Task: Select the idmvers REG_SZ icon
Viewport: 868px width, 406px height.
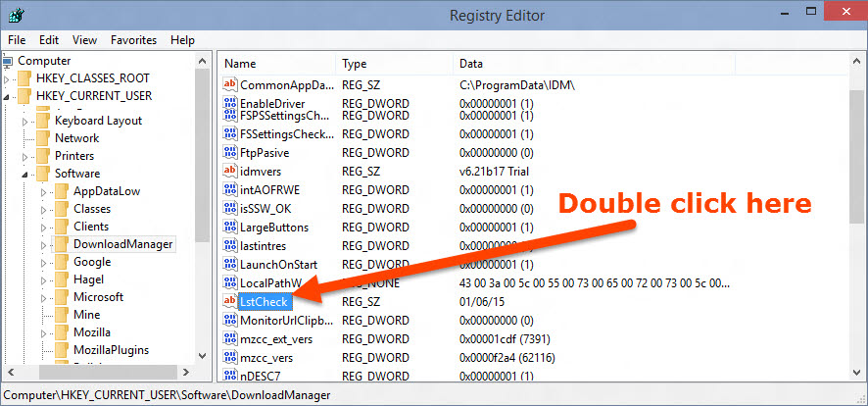Action: point(230,171)
